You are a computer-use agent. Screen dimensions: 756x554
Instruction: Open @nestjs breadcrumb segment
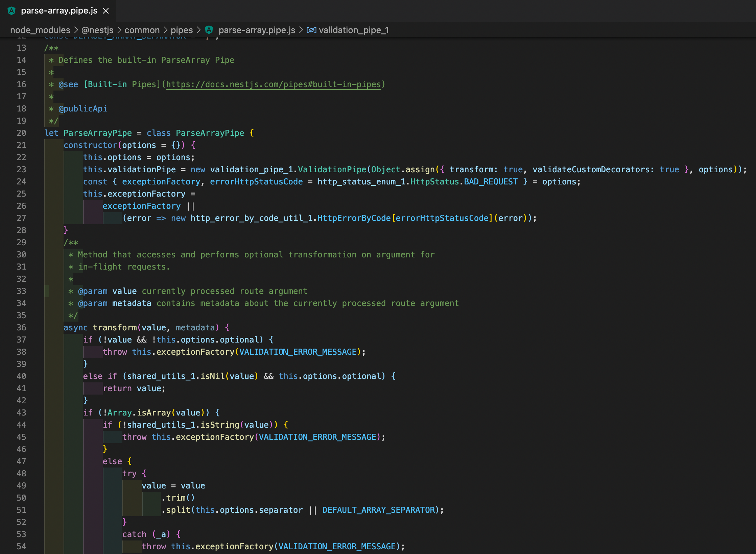tap(97, 30)
